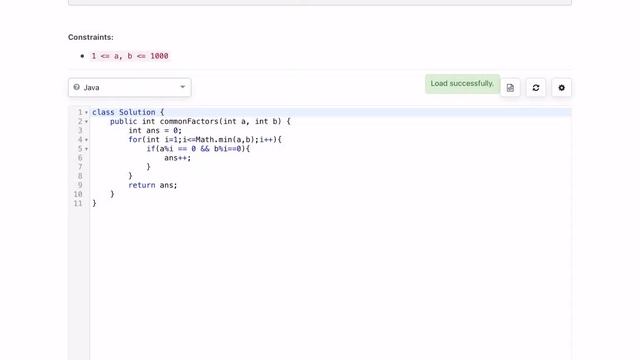Collapse the if-block fold on line 5
The width and height of the screenshot is (640, 360).
tap(87, 149)
